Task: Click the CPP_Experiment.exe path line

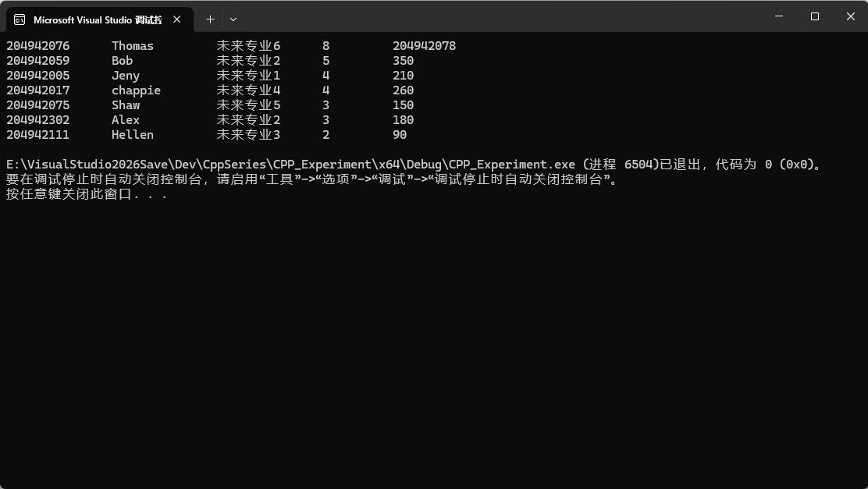Action: pyautogui.click(x=415, y=165)
